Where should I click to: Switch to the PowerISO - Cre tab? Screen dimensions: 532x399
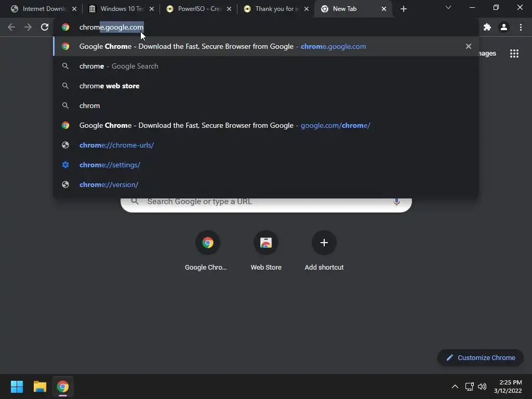tap(195, 9)
